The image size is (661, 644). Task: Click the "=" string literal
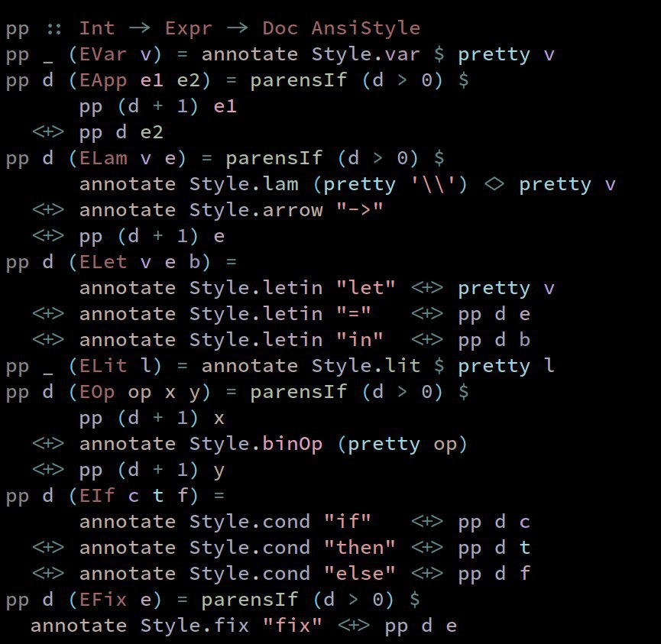coord(354,314)
